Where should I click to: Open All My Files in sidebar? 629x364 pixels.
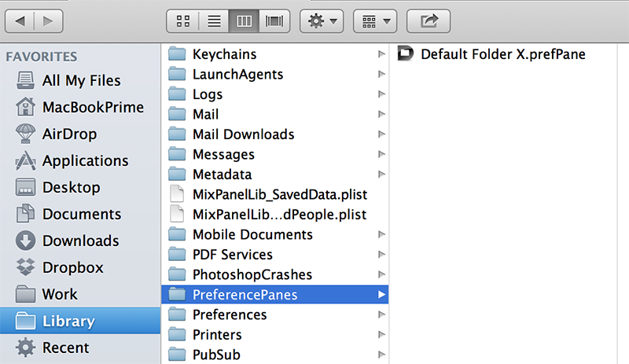coord(80,80)
